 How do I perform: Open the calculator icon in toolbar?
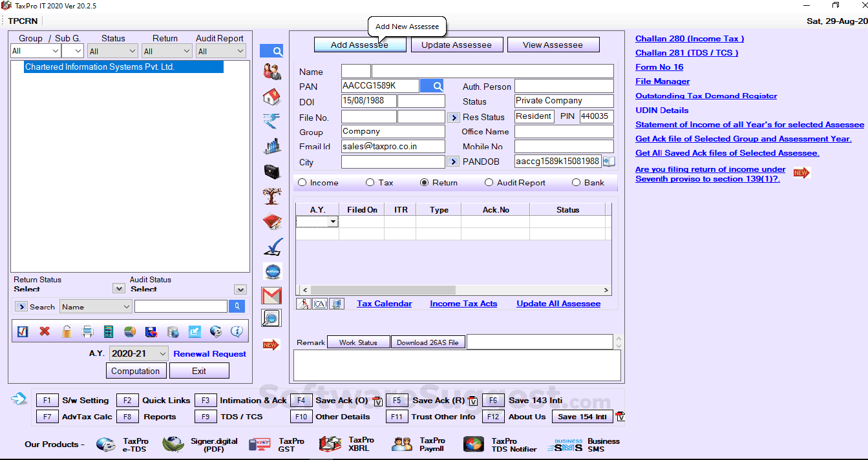point(109,331)
